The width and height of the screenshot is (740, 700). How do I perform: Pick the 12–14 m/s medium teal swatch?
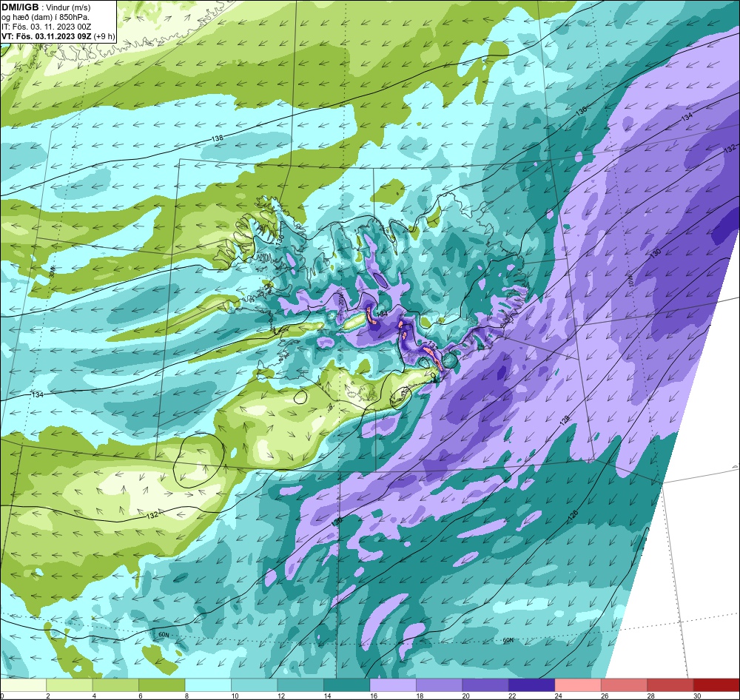point(300,685)
